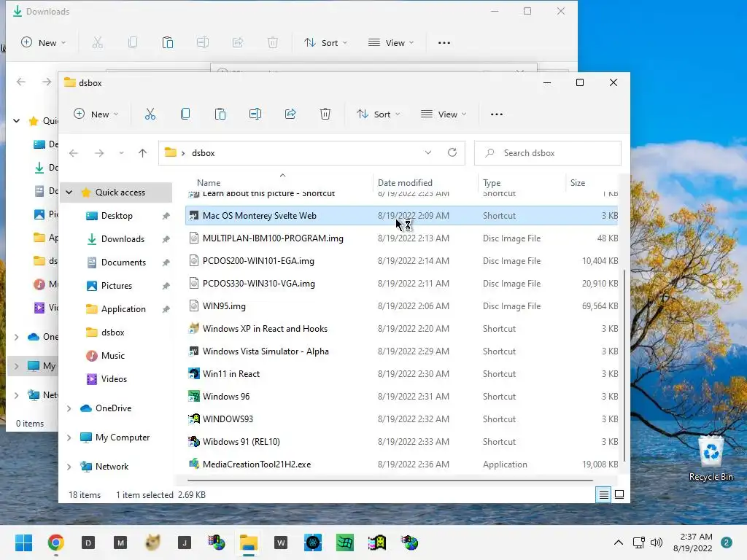Open the New dropdown in dsbox window

point(96,114)
